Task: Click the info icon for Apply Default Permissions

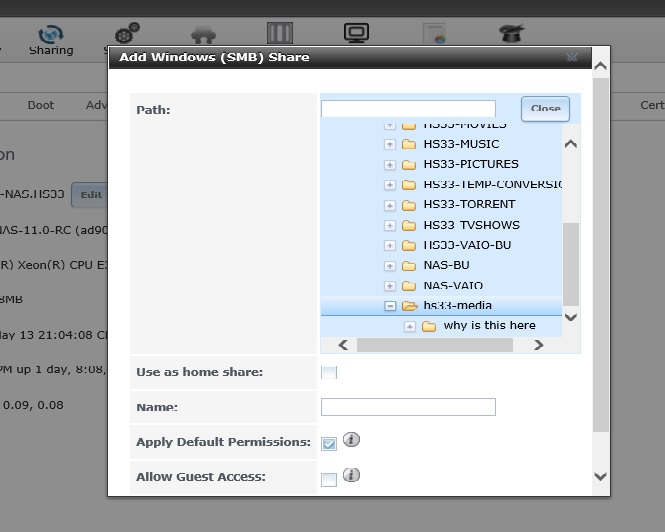Action: click(x=351, y=440)
